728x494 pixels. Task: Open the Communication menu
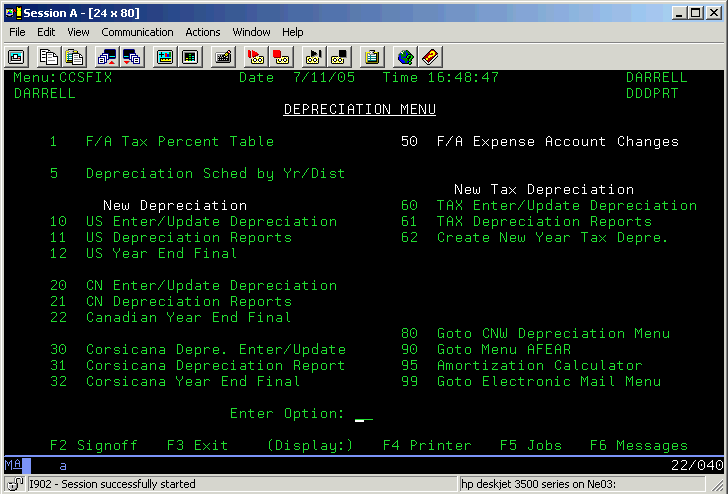click(x=137, y=32)
